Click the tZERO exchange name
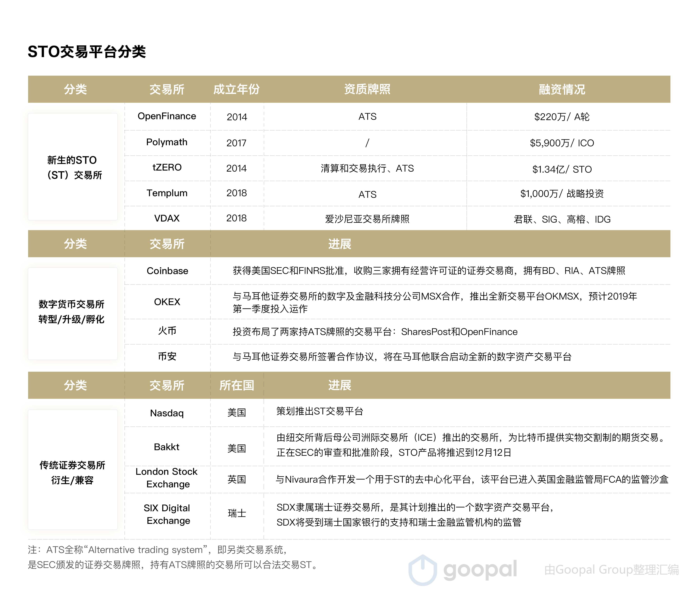Image resolution: width=698 pixels, height=616 pixels. pos(167,167)
